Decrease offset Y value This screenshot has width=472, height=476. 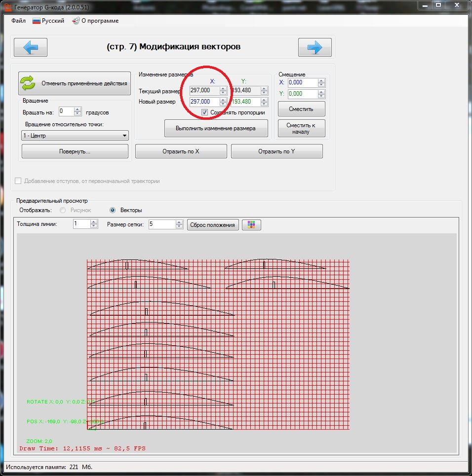pyautogui.click(x=321, y=96)
